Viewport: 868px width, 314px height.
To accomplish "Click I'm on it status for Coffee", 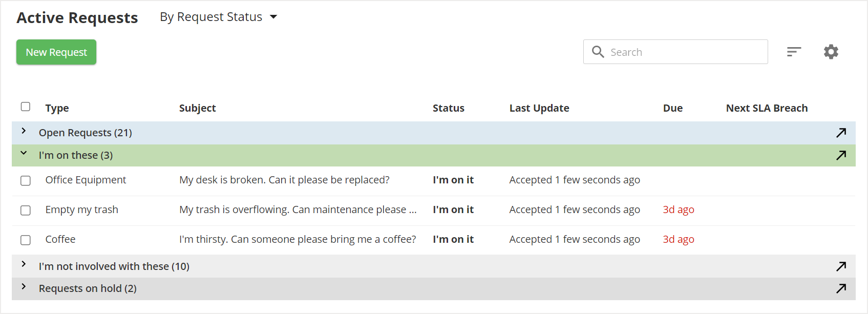I will [x=453, y=239].
